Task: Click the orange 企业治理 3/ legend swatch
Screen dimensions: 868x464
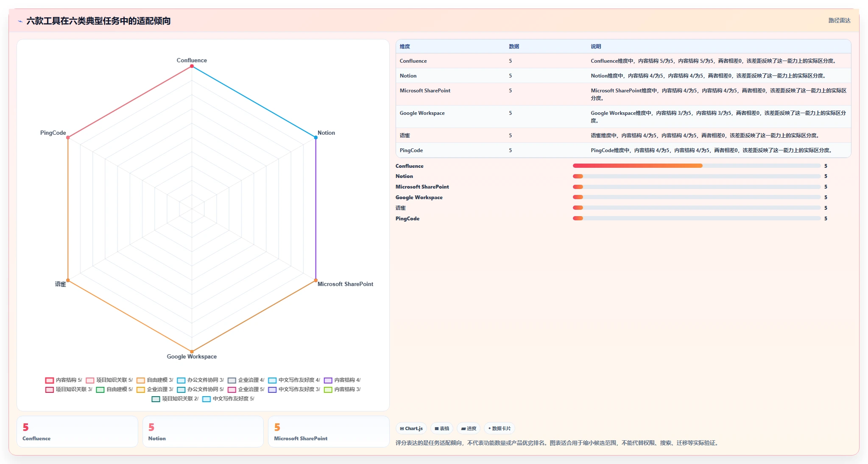Action: (x=141, y=390)
